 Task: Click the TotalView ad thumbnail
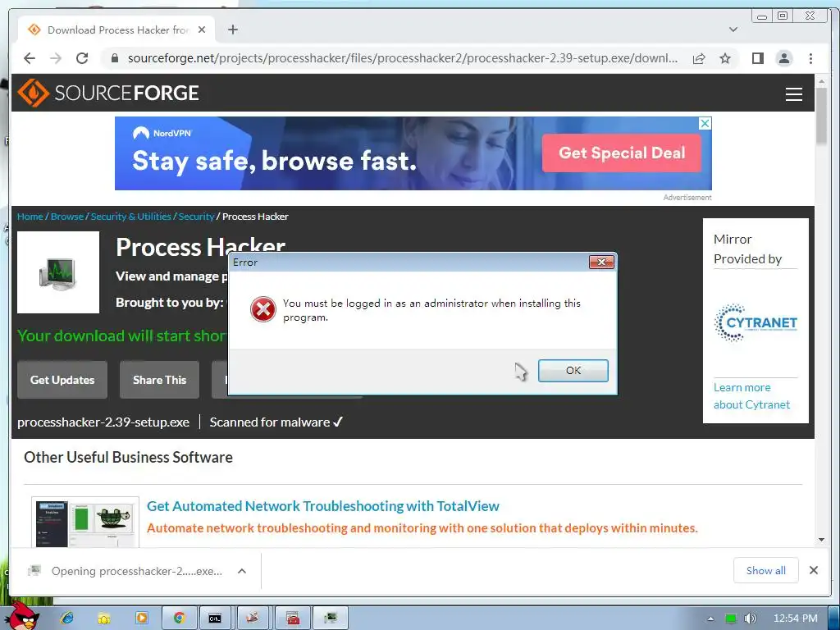pyautogui.click(x=85, y=522)
